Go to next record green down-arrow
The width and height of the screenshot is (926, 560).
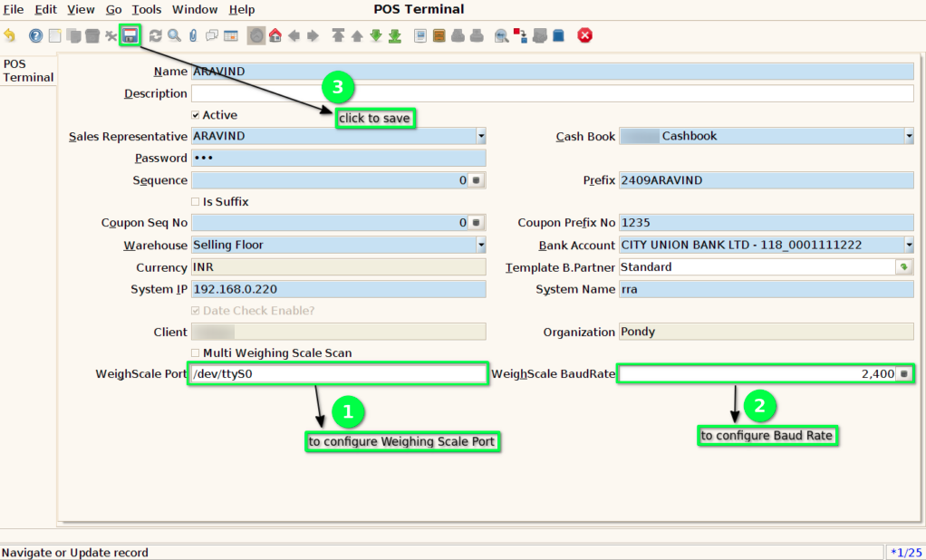click(x=376, y=35)
